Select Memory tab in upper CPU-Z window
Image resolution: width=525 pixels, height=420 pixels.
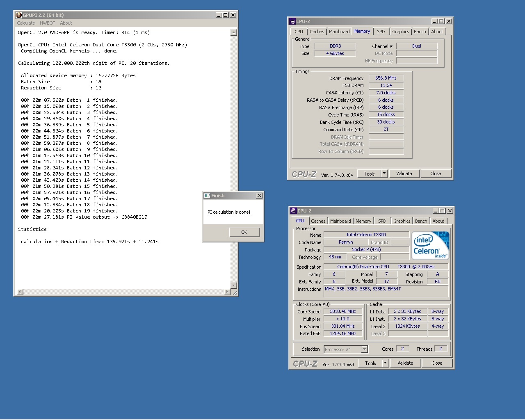(x=362, y=31)
